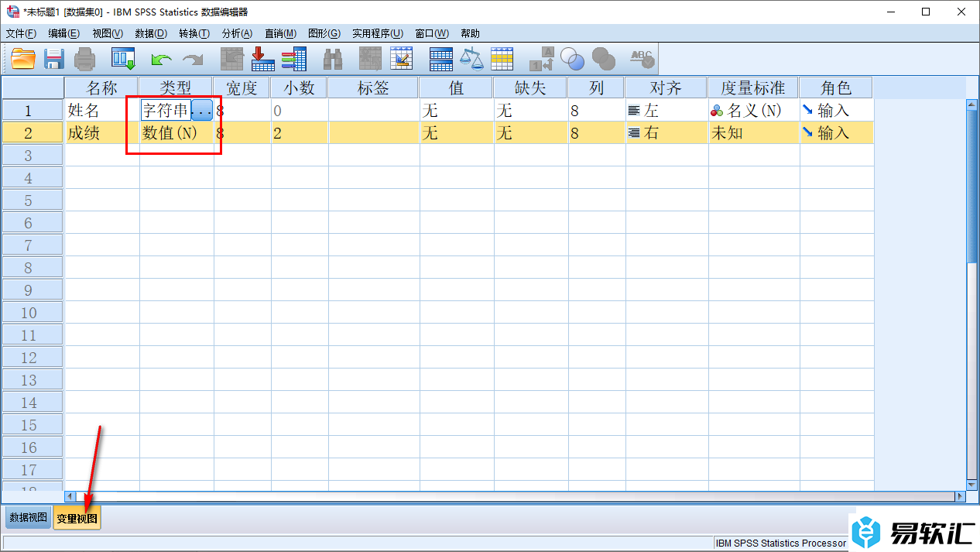Click the 名称 column header
The height and width of the screenshot is (552, 980).
tap(101, 88)
